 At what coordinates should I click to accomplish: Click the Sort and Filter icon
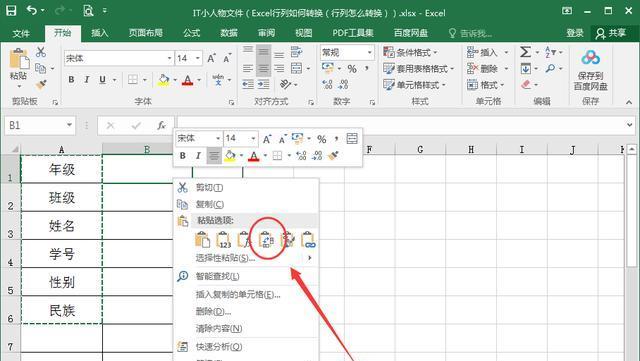[x=550, y=52]
